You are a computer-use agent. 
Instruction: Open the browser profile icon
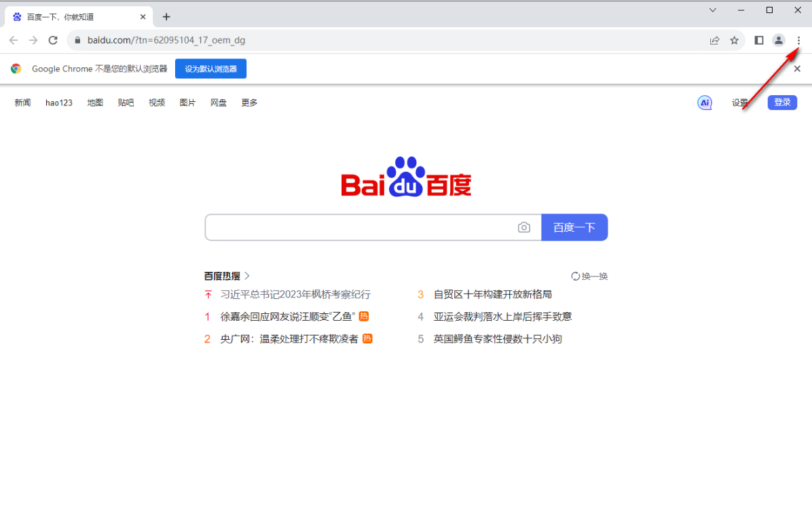pos(779,40)
